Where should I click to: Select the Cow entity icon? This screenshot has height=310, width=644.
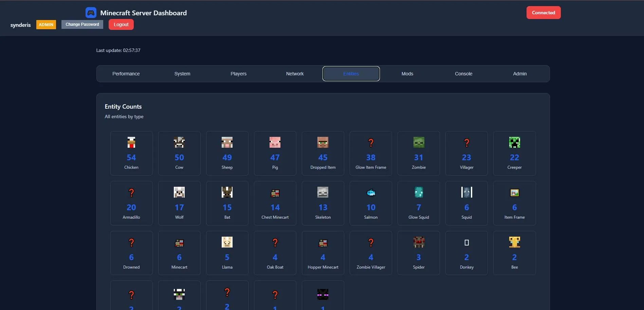[179, 142]
